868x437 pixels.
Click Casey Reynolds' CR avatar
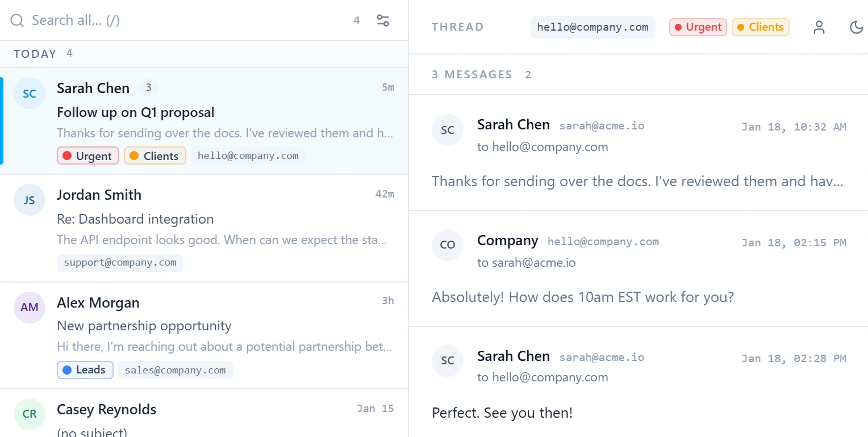pos(30,414)
